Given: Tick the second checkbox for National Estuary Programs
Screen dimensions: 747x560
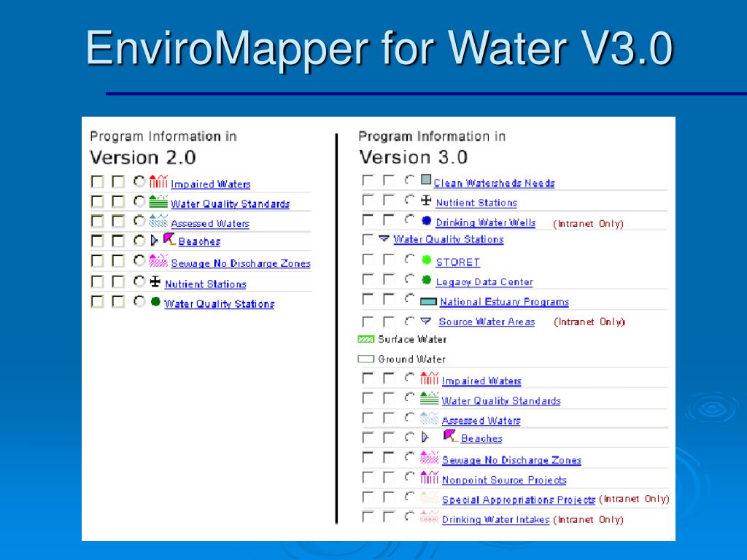Looking at the screenshot, I should point(389,300).
